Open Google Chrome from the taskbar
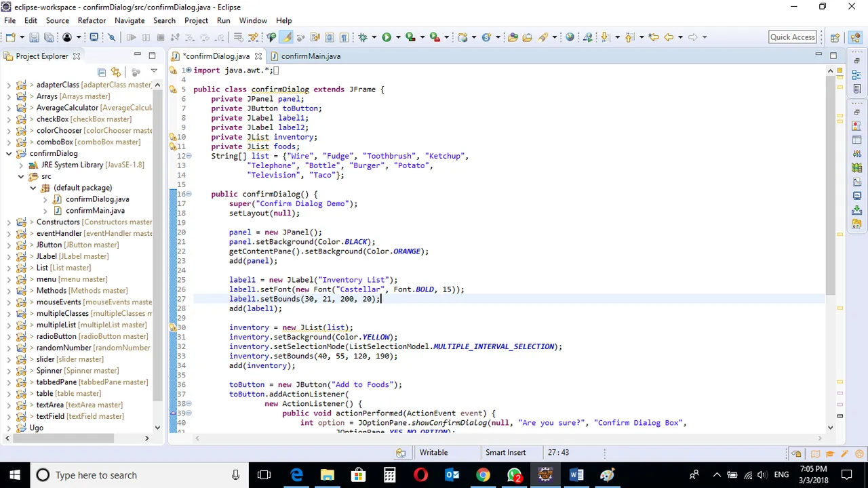868x488 pixels. (x=483, y=474)
